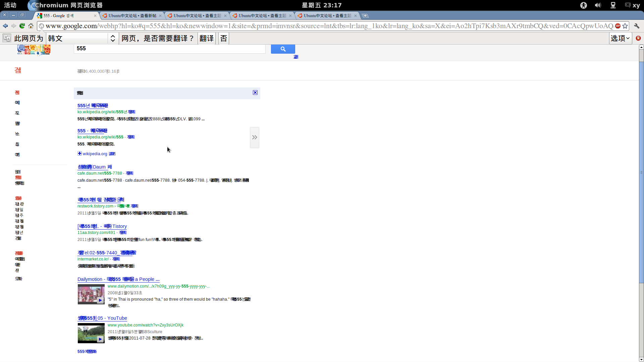
Task: Close the 555 - Google tab
Action: (x=95, y=16)
